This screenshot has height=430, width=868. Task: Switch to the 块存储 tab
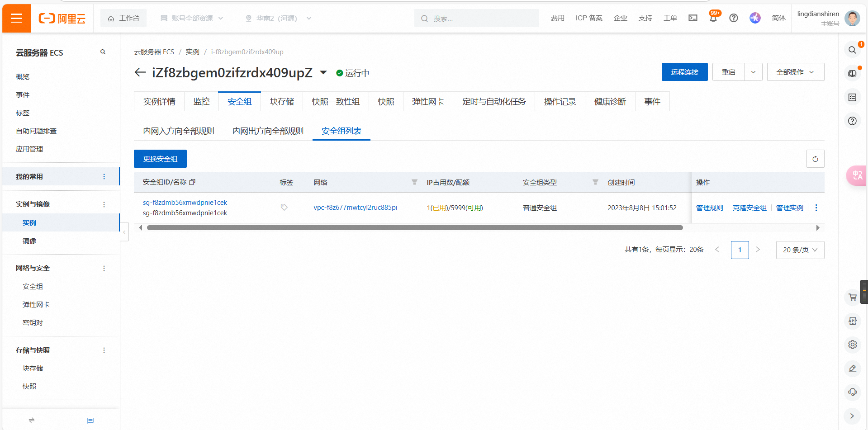click(282, 102)
